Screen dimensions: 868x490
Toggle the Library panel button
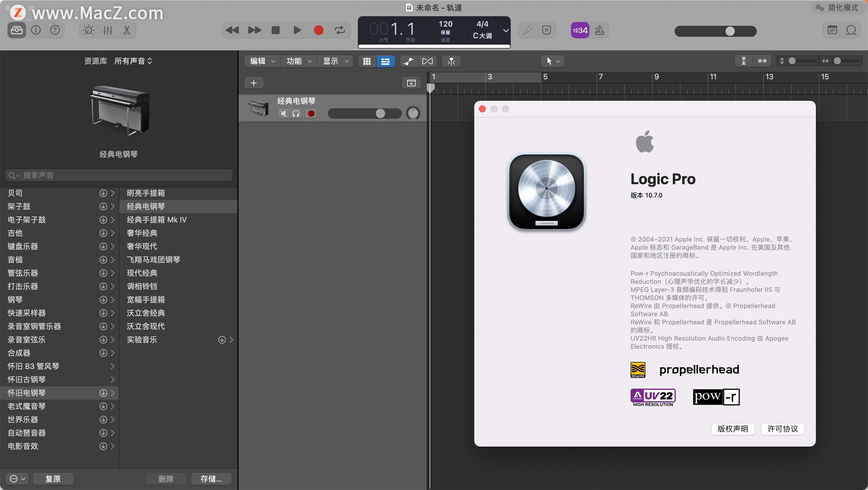(17, 30)
